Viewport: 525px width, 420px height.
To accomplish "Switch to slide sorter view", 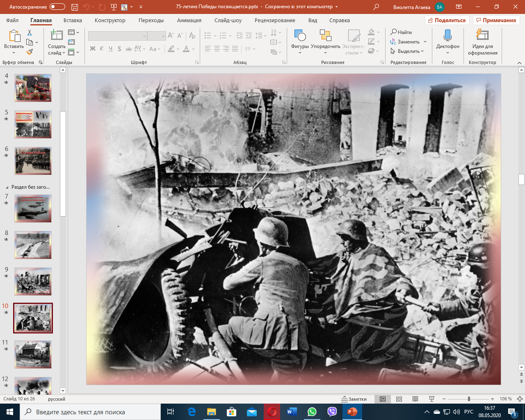I will (399, 399).
